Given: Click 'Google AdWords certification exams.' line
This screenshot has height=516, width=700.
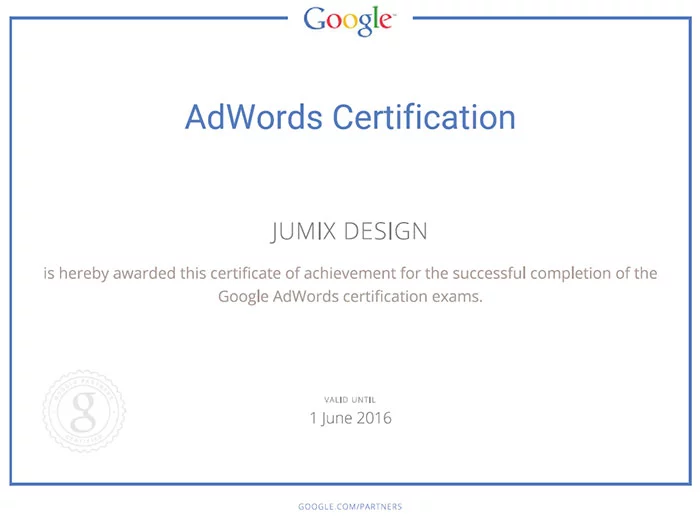Looking at the screenshot, I should tap(350, 296).
